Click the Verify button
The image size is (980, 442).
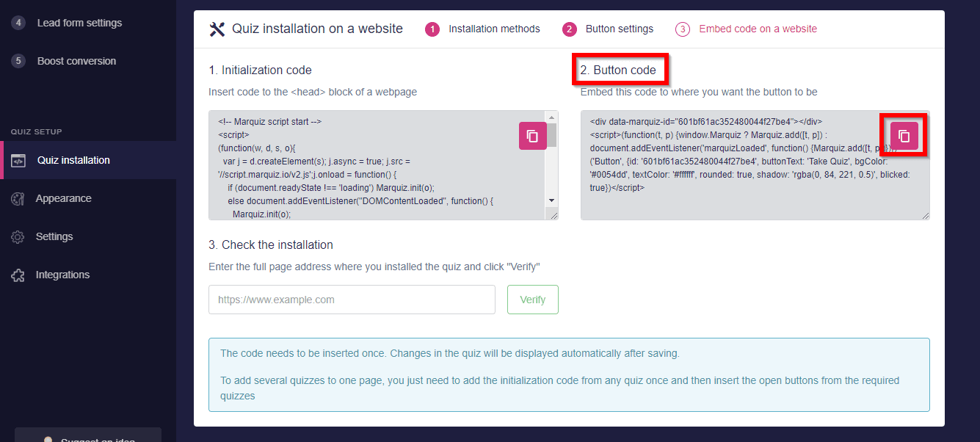click(533, 300)
